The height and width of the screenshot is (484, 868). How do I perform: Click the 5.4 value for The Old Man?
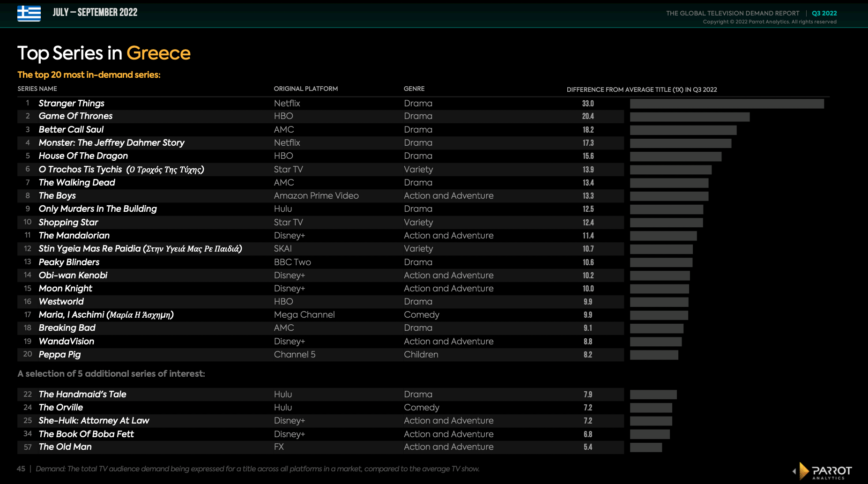[588, 447]
